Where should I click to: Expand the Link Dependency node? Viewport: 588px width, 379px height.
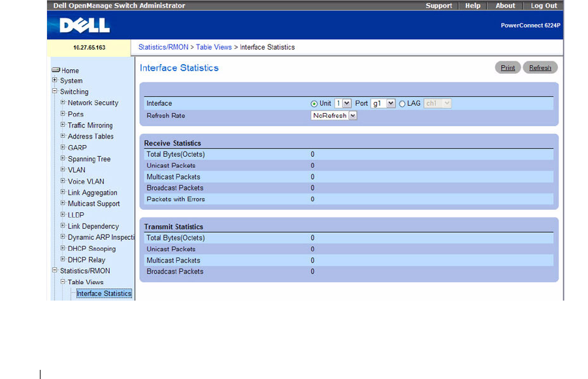(x=63, y=225)
